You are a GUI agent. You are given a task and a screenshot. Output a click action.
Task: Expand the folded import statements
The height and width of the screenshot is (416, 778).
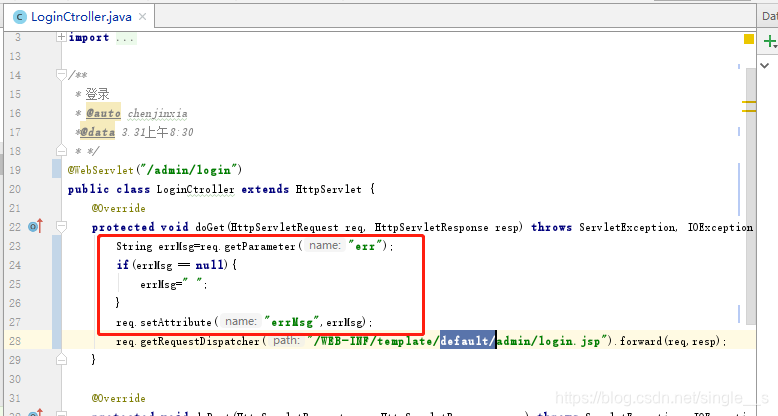tap(61, 37)
